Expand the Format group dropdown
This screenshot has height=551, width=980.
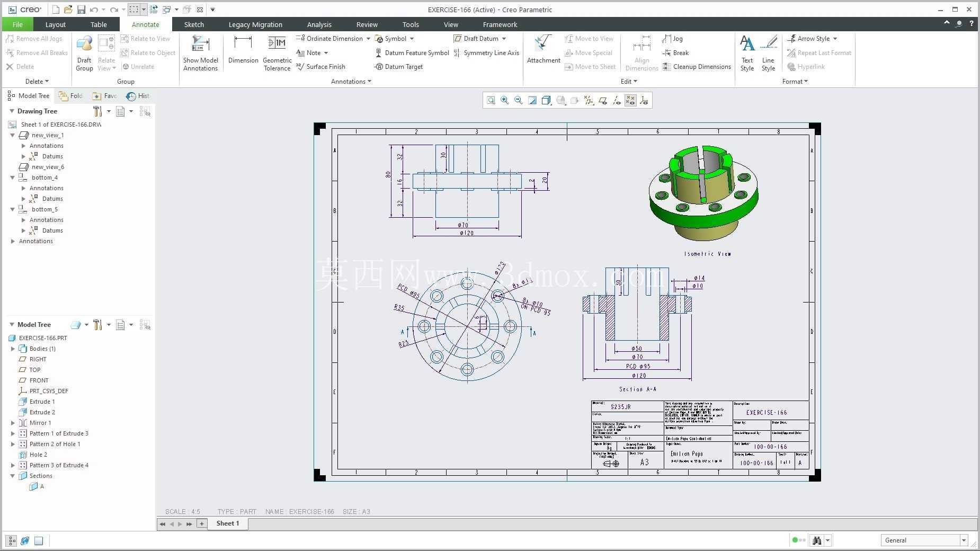click(x=795, y=82)
